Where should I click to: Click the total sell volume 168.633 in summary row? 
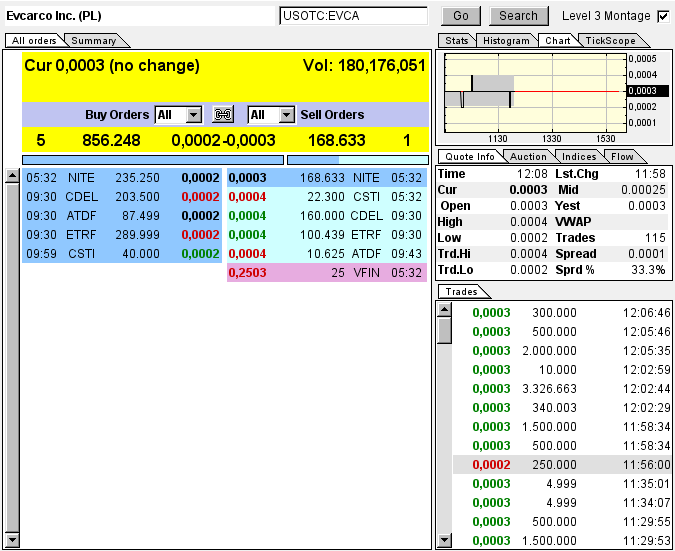[x=337, y=140]
